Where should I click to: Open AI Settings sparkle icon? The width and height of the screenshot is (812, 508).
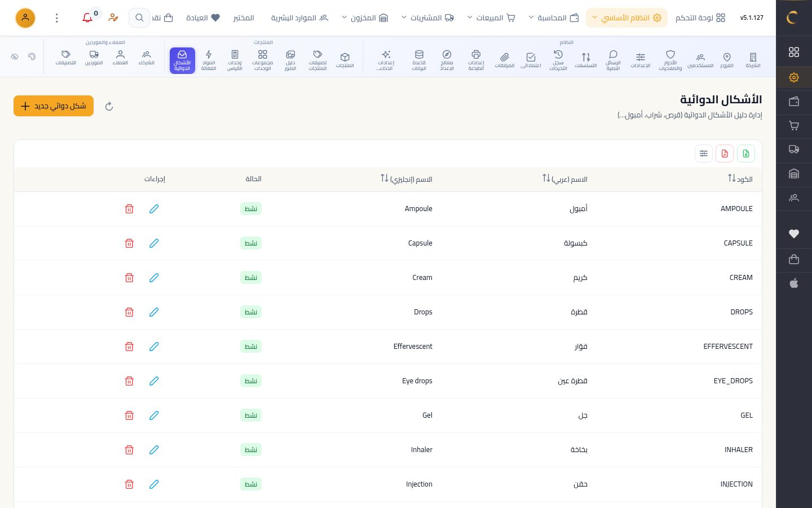(x=386, y=60)
